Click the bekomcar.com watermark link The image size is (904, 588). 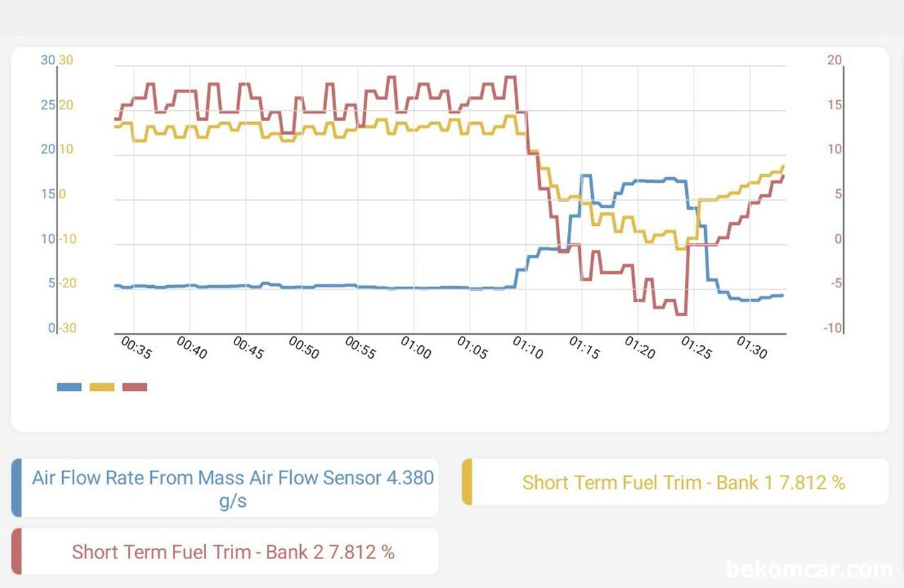coord(809,569)
